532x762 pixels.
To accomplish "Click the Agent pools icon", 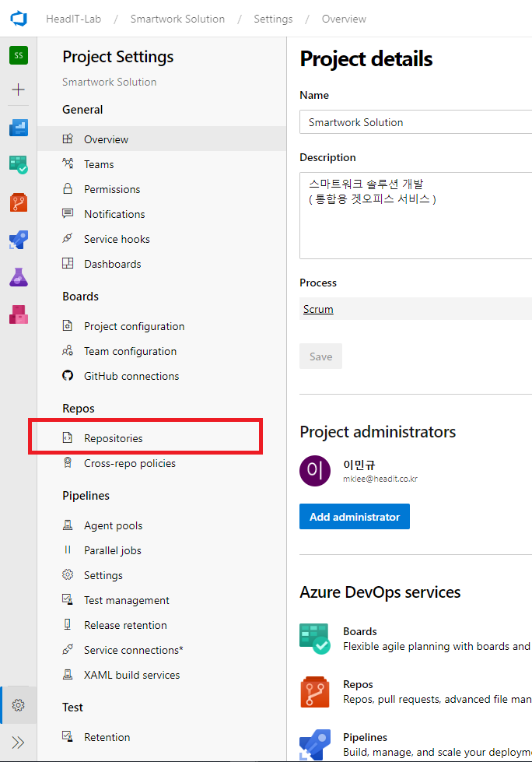I will pos(68,525).
